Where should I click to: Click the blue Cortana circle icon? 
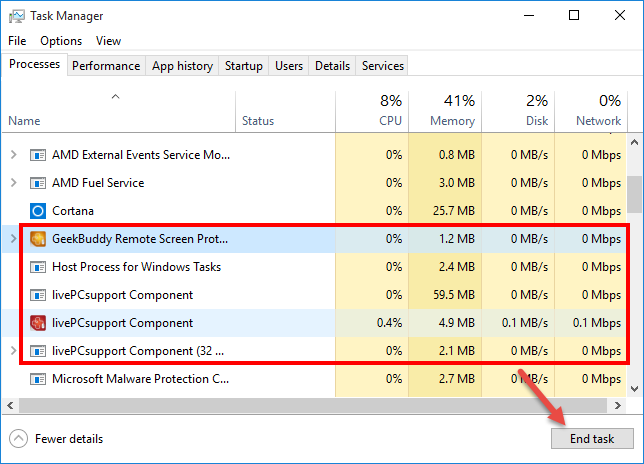(x=38, y=211)
